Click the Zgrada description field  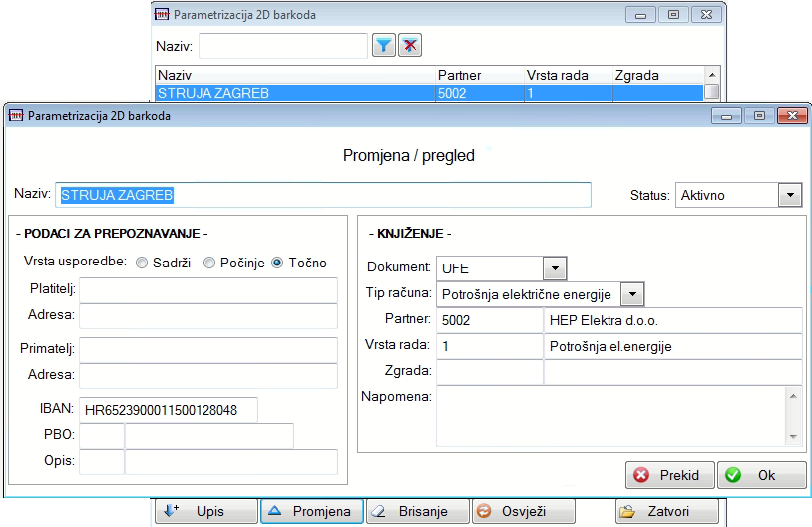tap(672, 372)
